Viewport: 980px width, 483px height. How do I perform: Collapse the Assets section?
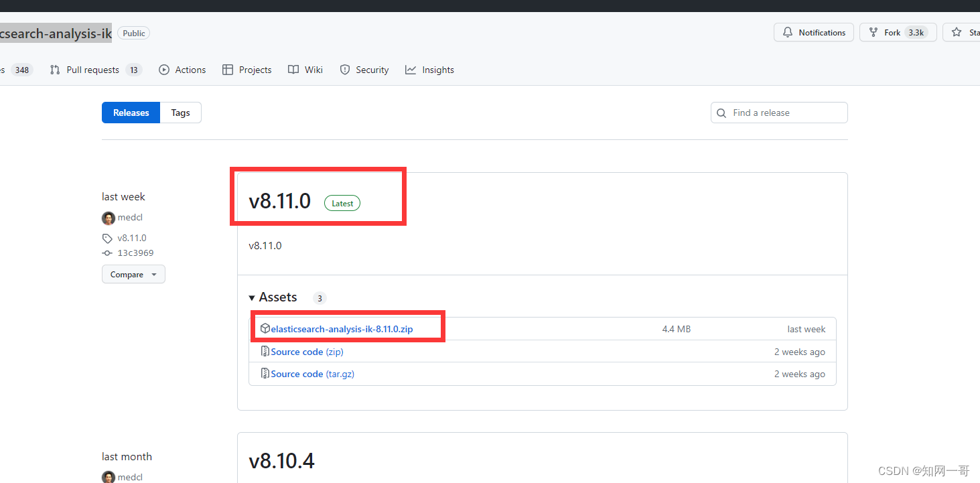pos(252,297)
